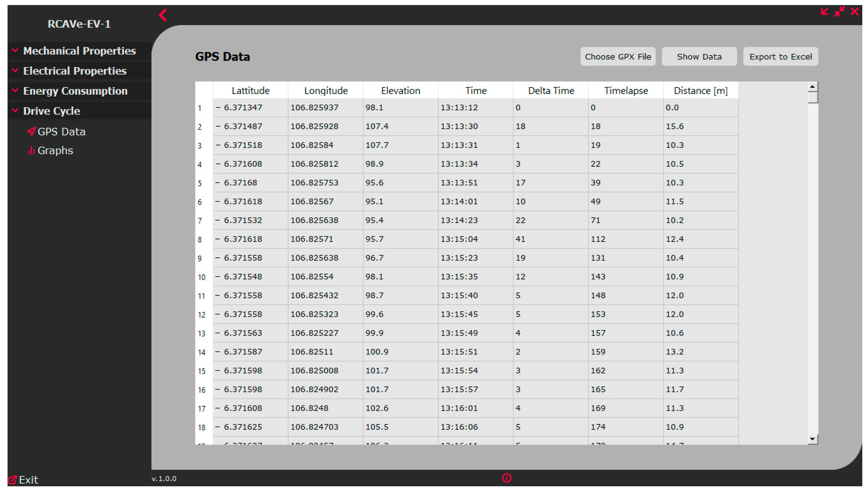
Task: Close the app with red X
Action: (x=854, y=11)
